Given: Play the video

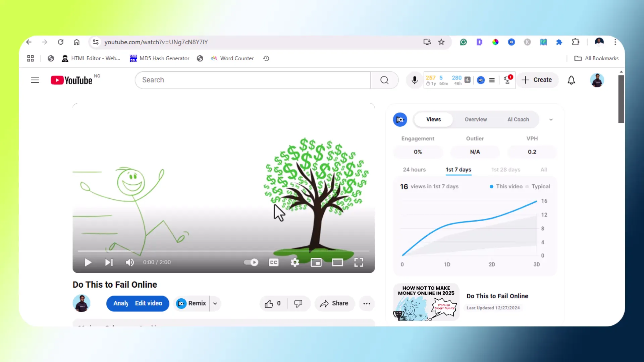Looking at the screenshot, I should [x=88, y=262].
